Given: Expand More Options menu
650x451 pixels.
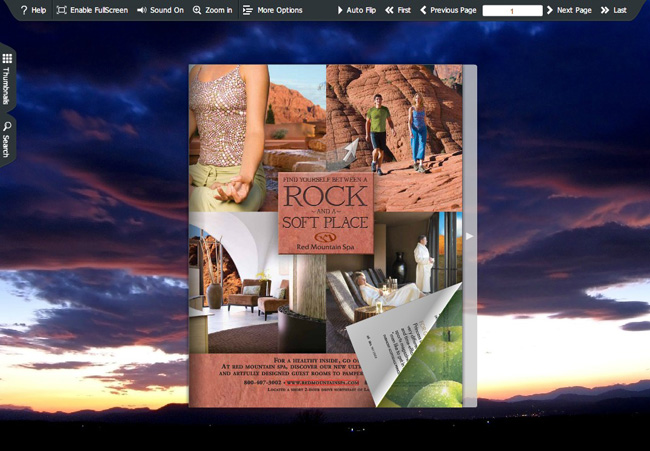Looking at the screenshot, I should (272, 10).
